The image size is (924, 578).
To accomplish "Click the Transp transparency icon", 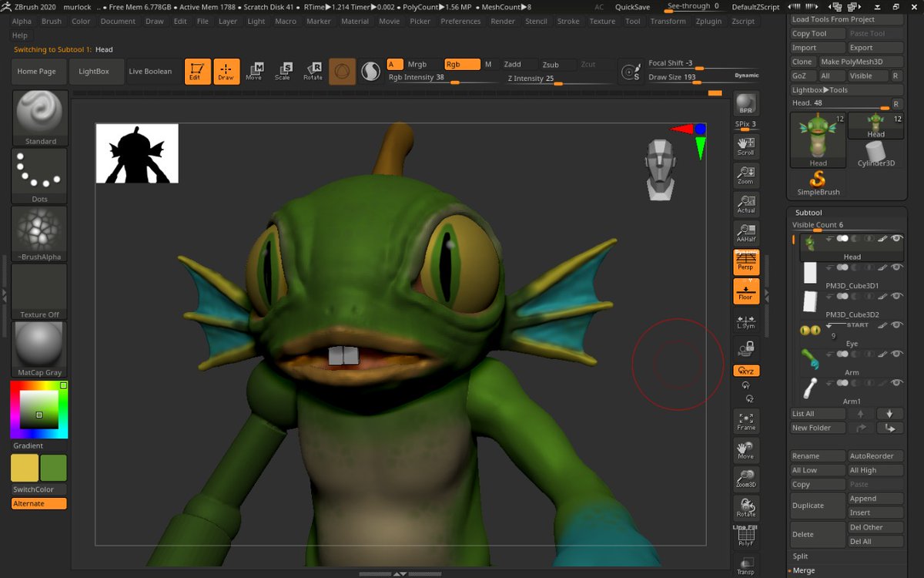I will point(745,566).
